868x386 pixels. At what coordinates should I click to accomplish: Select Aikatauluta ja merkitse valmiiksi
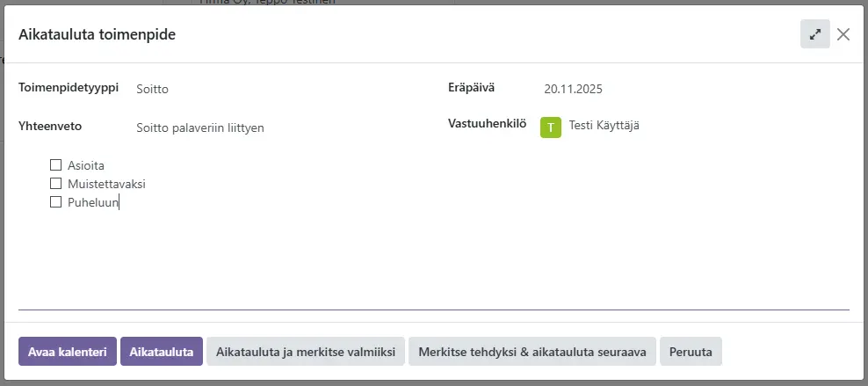(305, 352)
